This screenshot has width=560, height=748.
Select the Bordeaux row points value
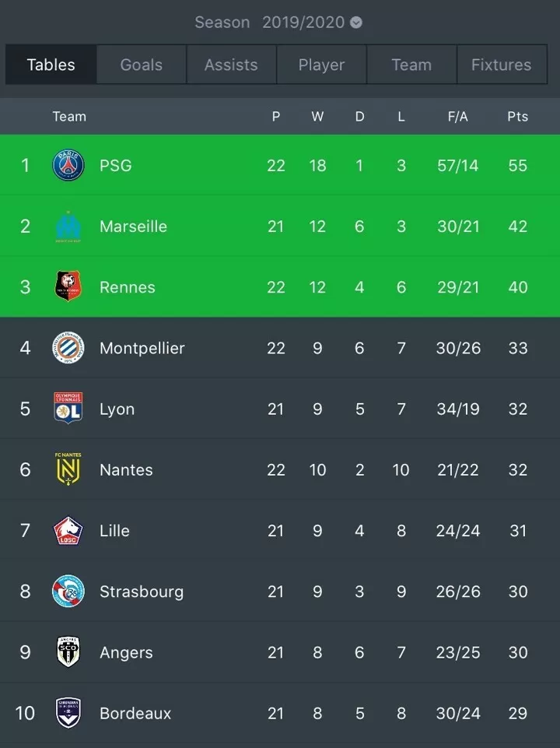(x=517, y=713)
